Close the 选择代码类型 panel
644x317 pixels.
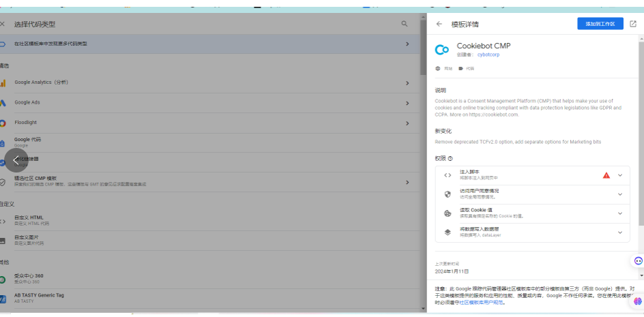(2, 24)
